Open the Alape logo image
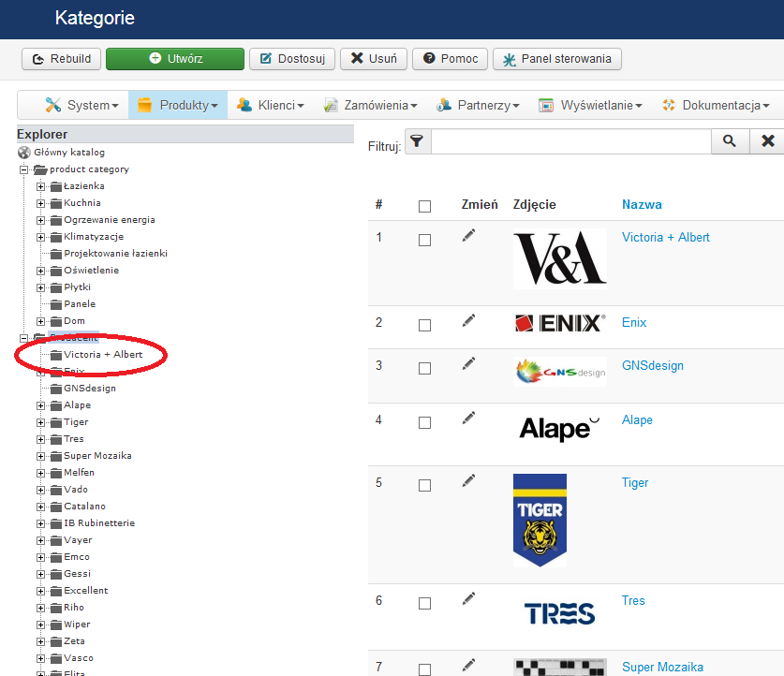 (560, 428)
